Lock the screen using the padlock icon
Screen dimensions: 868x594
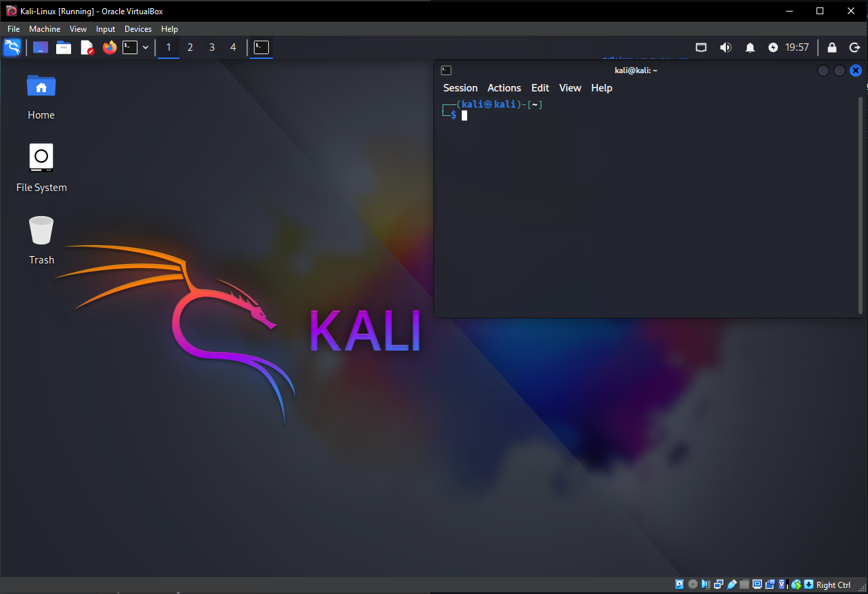831,47
